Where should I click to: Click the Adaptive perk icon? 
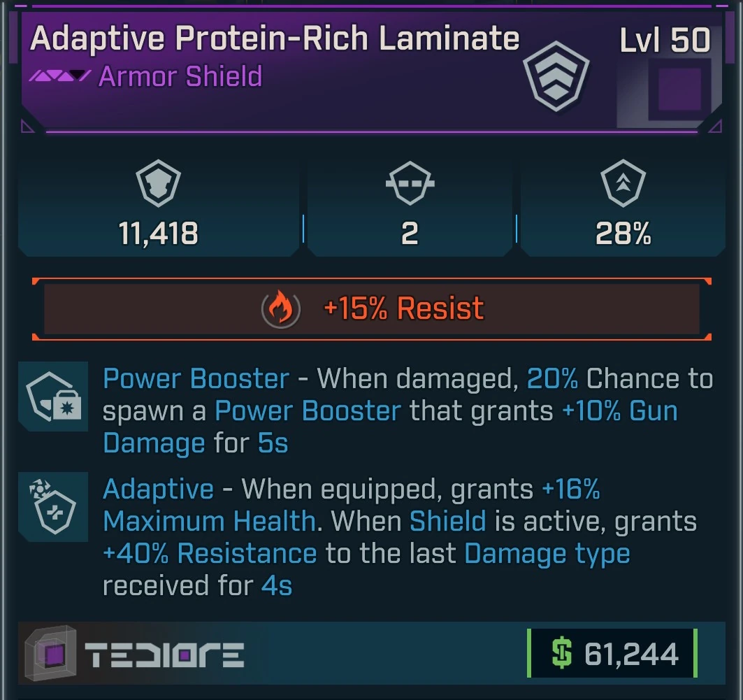(53, 507)
